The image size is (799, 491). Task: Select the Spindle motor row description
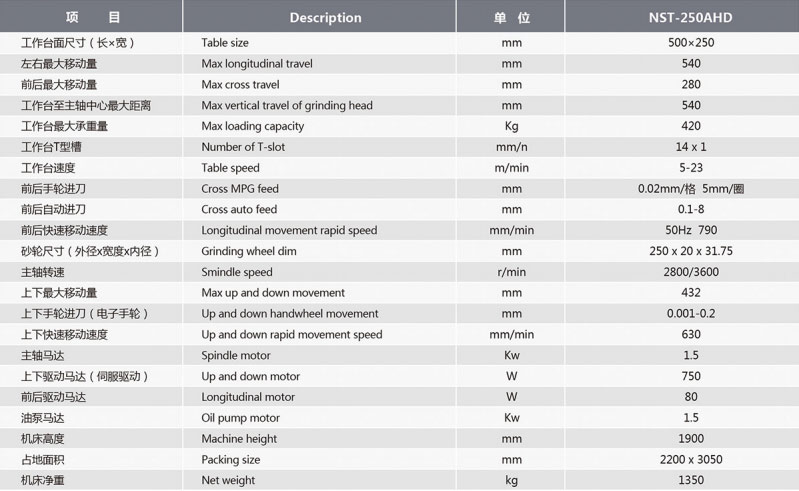[236, 356]
